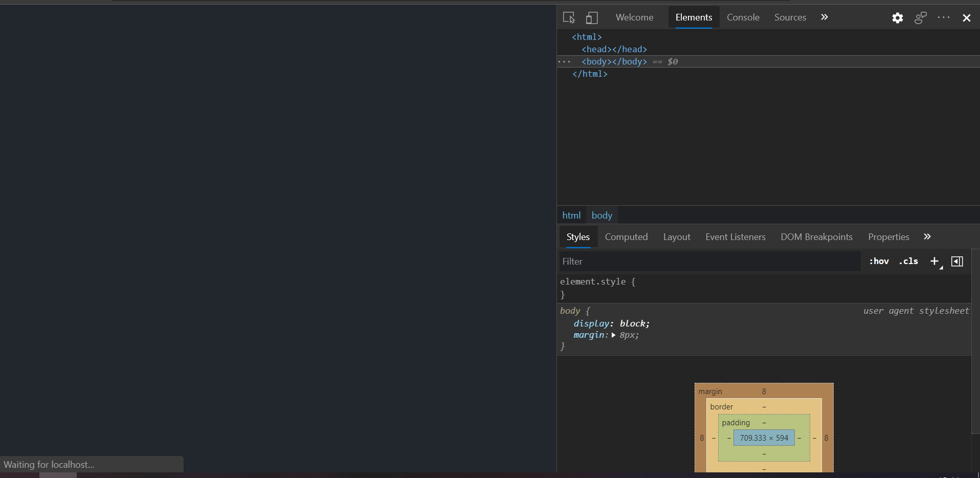Open the customize DevTools three-dot menu

tap(944, 17)
